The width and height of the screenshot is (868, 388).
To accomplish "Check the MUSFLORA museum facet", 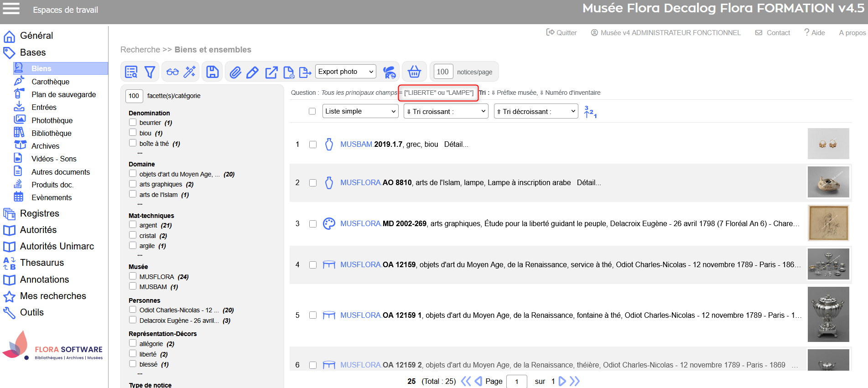I will tap(133, 276).
